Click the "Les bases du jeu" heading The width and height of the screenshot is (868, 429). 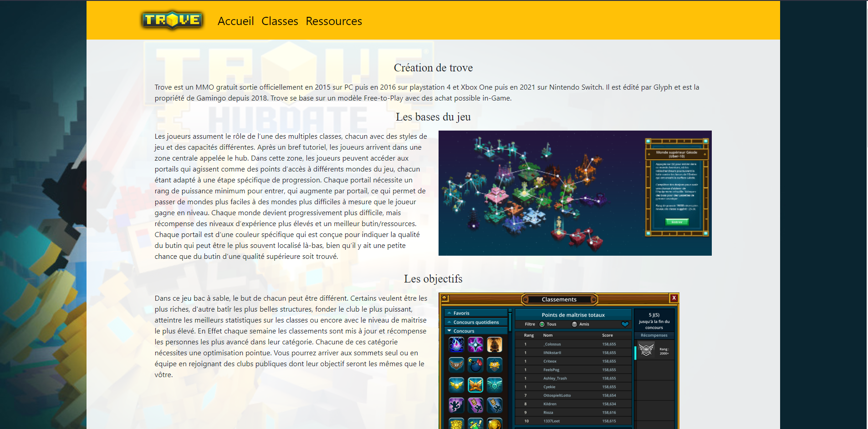click(433, 117)
